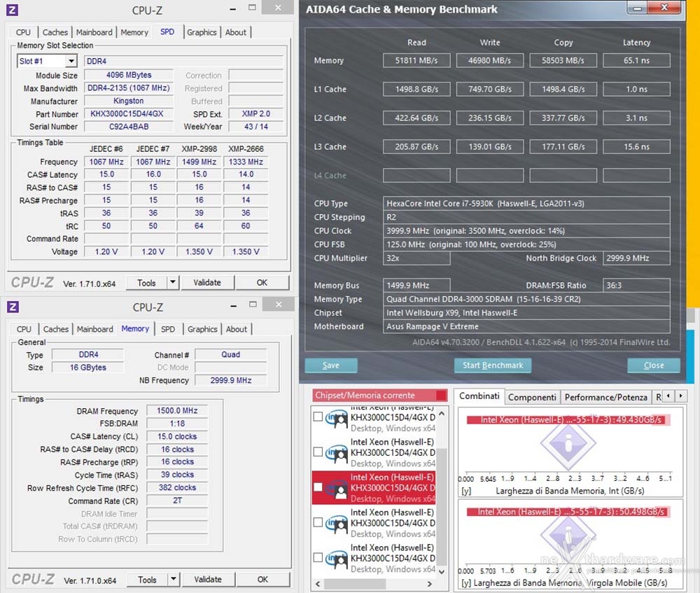Open the CPU tab in the CPU-Z Memory timings window

point(24,330)
